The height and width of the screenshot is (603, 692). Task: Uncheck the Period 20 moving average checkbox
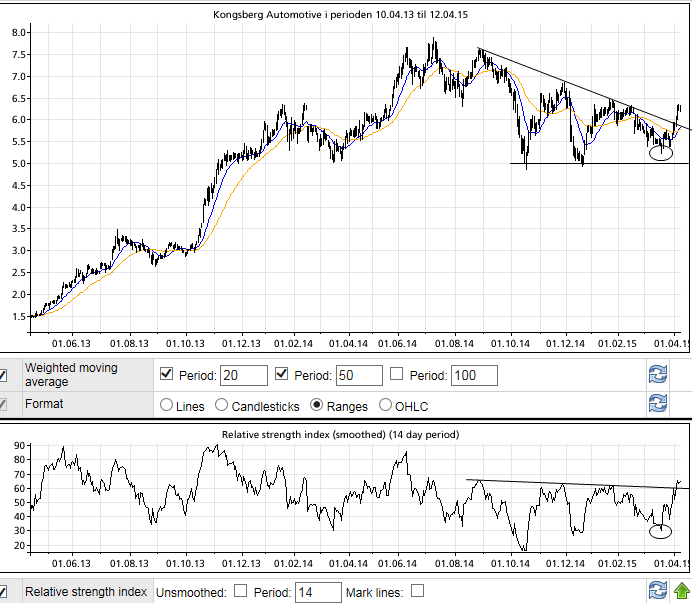coord(168,375)
